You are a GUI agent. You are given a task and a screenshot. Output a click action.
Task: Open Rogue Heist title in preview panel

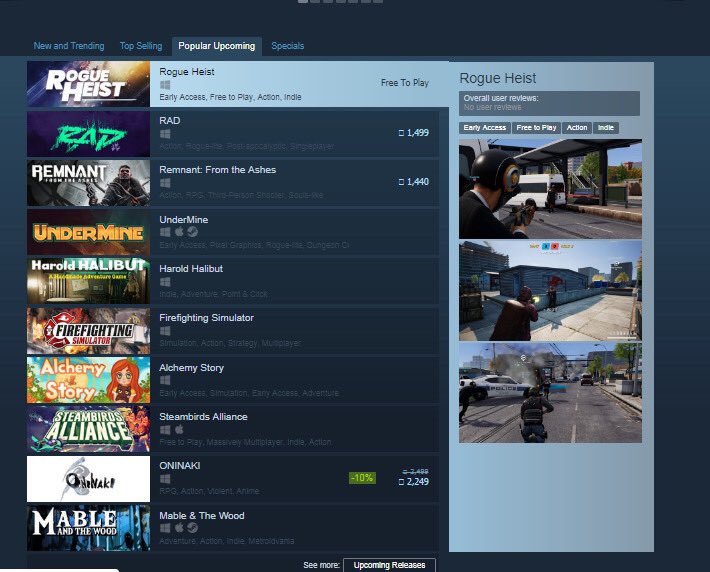pyautogui.click(x=498, y=78)
